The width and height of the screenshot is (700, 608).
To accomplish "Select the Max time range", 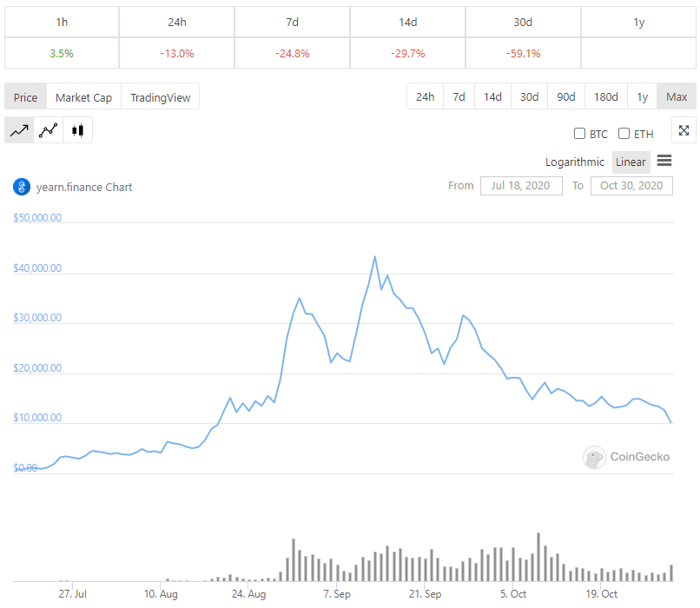I will click(677, 96).
